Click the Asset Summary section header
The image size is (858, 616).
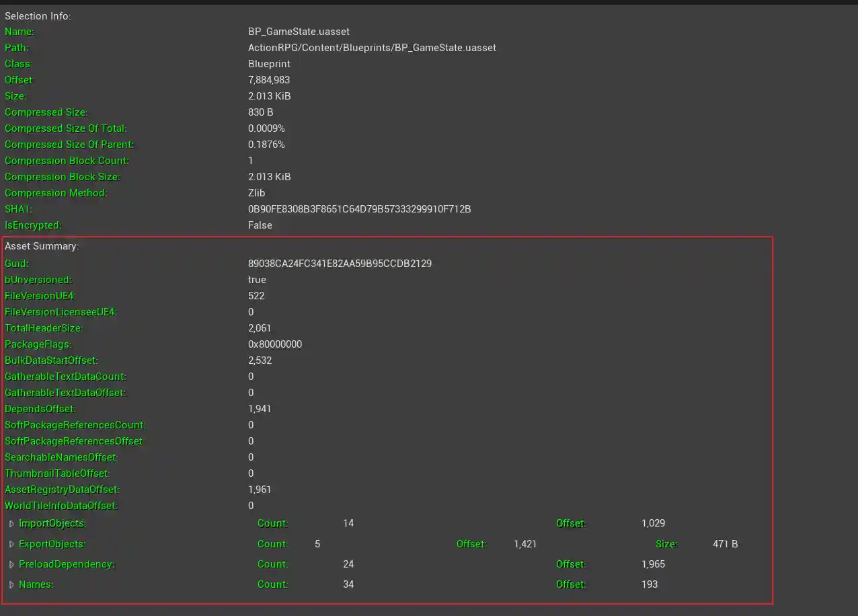tap(42, 246)
